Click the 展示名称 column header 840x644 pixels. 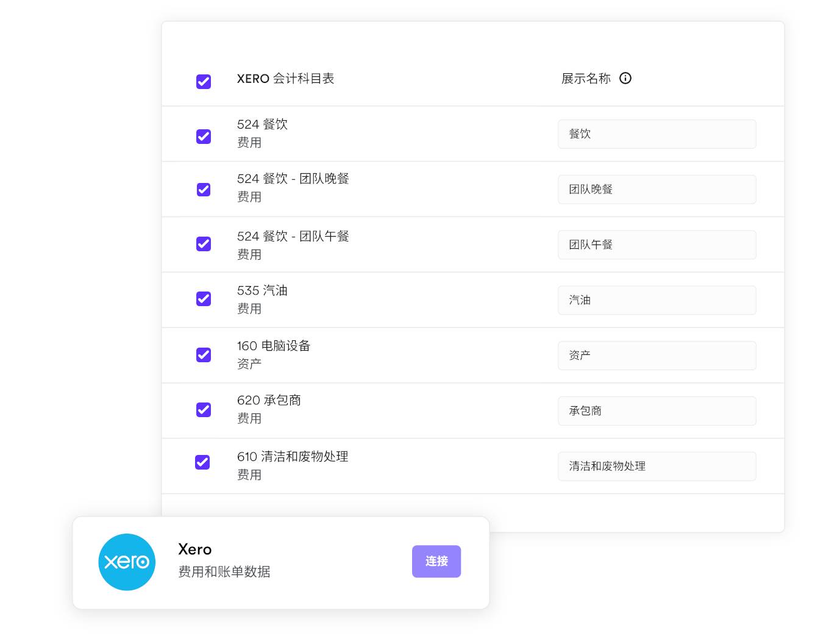tap(586, 79)
